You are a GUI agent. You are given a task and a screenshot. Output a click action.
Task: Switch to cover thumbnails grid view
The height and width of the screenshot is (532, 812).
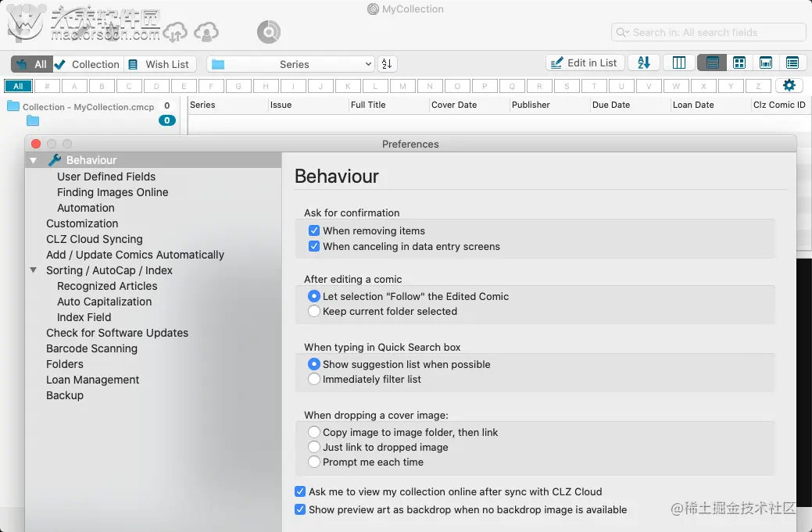739,63
